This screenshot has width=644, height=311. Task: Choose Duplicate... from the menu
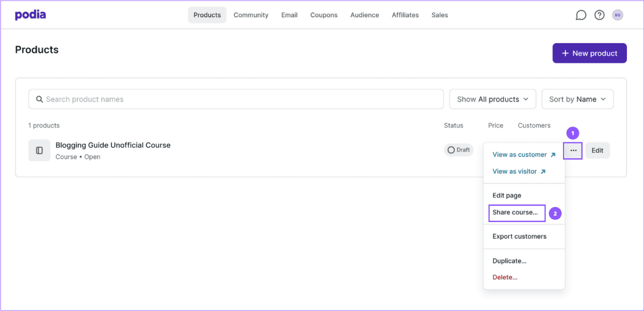coord(509,261)
